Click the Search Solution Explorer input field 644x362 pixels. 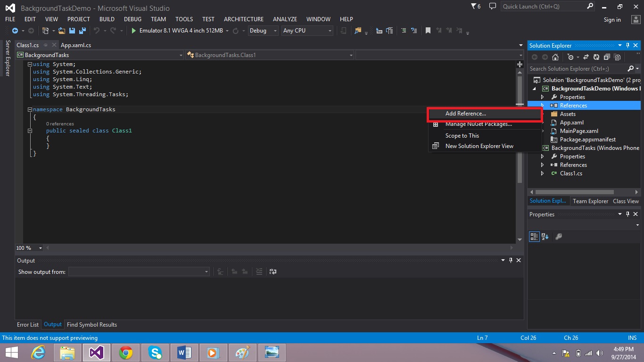(x=578, y=69)
